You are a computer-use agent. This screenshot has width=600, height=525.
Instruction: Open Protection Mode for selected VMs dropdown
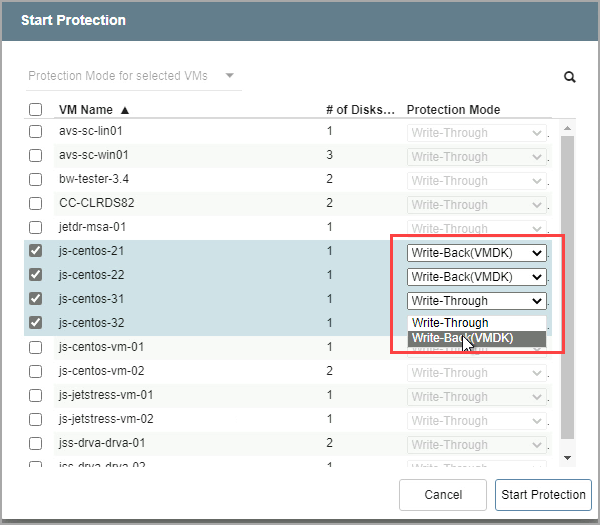pos(132,76)
